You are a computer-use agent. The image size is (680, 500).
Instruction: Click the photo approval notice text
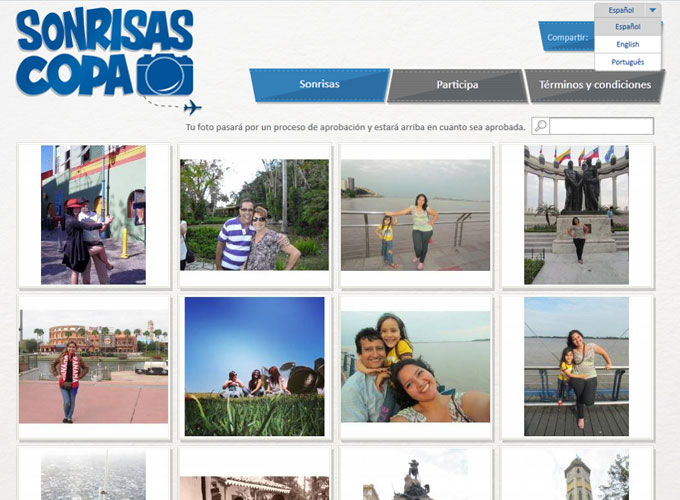[x=356, y=127]
